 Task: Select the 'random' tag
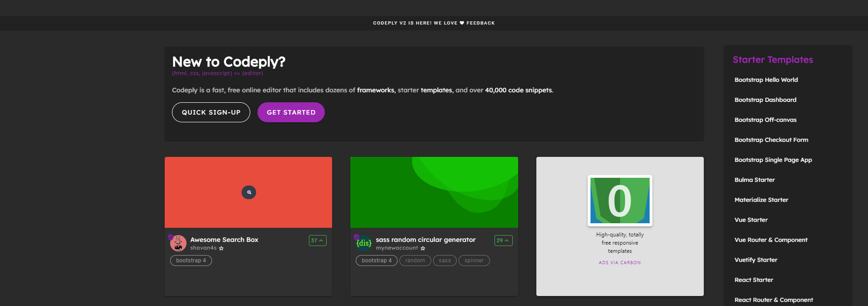415,261
